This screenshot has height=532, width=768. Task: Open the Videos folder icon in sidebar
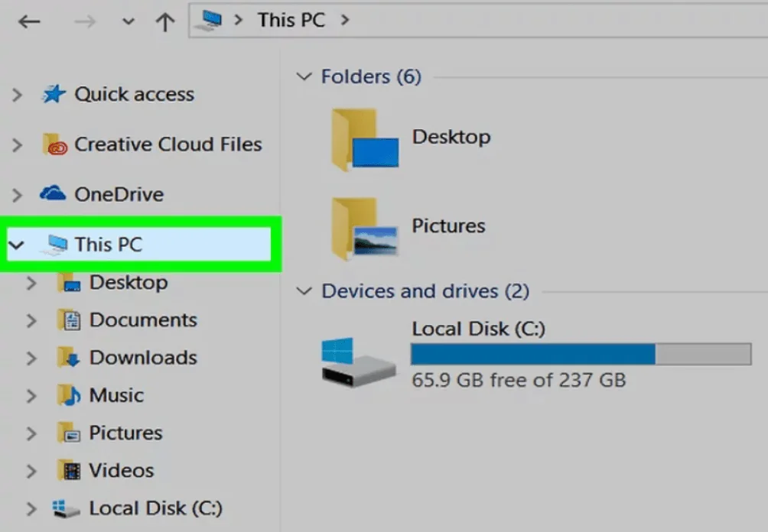coord(70,470)
